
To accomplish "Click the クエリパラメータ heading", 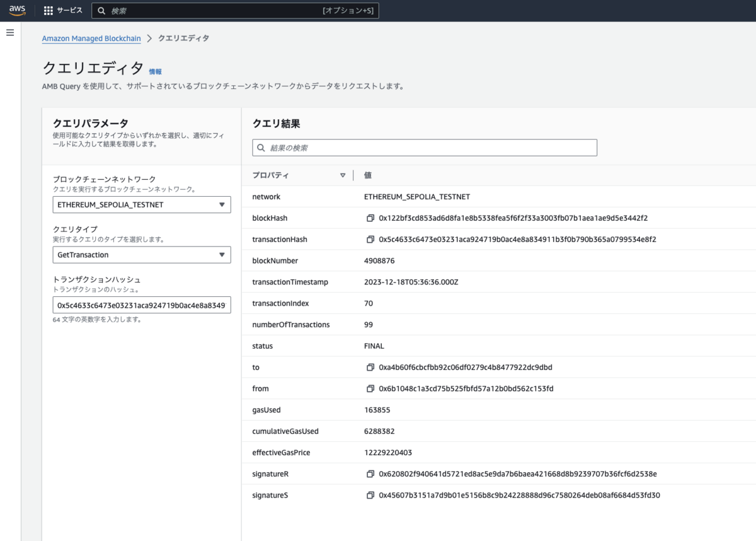I will 91,123.
